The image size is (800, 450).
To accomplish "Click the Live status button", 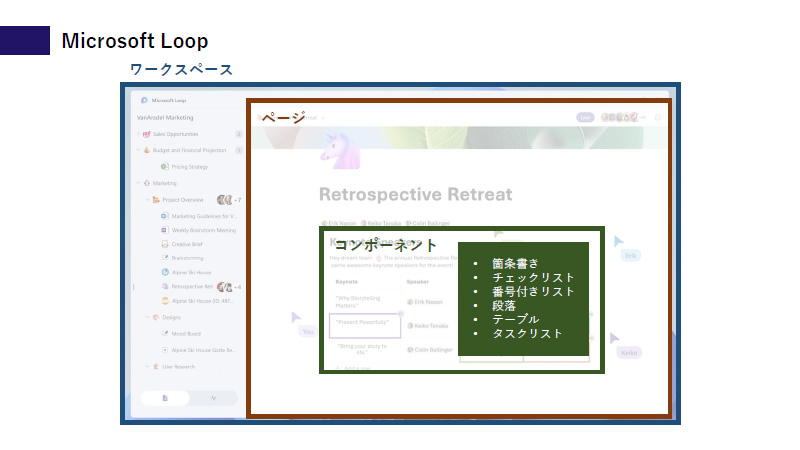I will 585,117.
